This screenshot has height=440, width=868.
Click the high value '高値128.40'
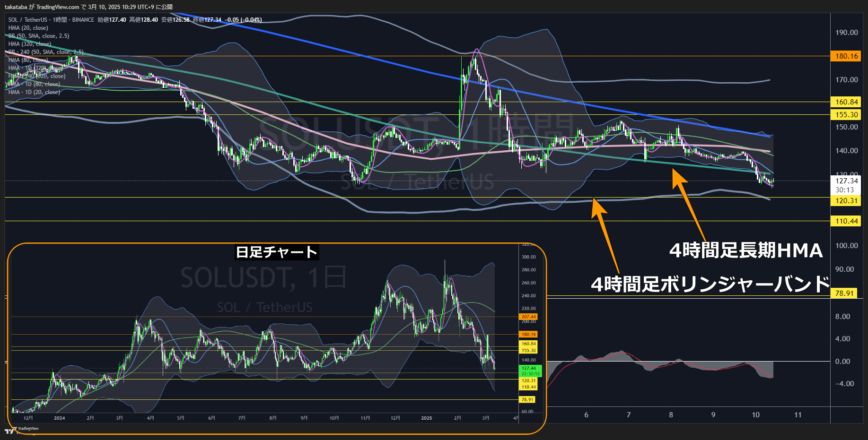143,20
